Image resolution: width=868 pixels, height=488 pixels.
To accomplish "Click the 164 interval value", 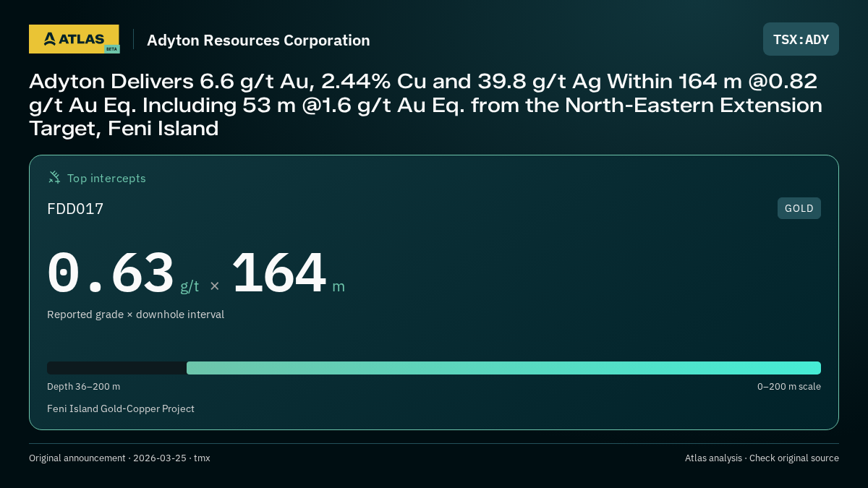I will (x=279, y=273).
